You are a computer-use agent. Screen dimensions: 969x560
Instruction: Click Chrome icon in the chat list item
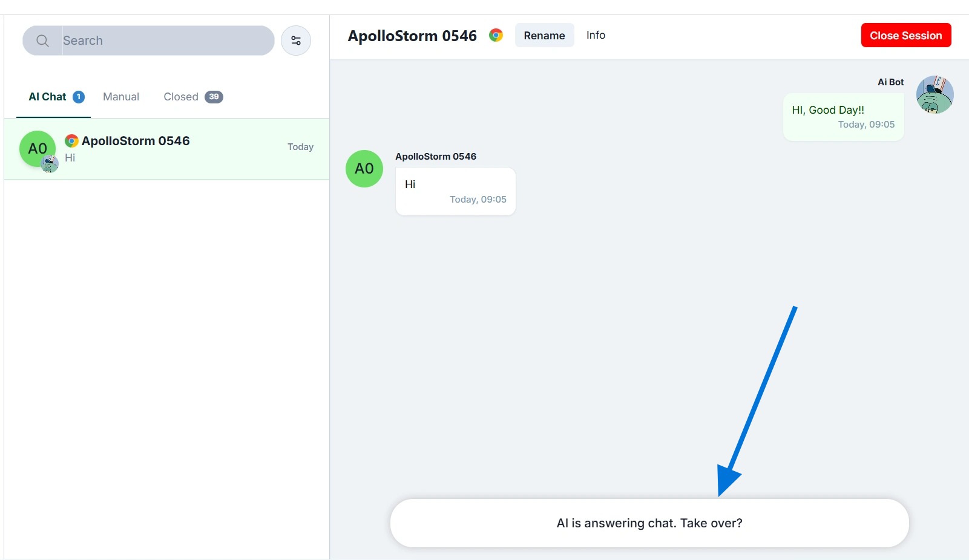pos(71,141)
